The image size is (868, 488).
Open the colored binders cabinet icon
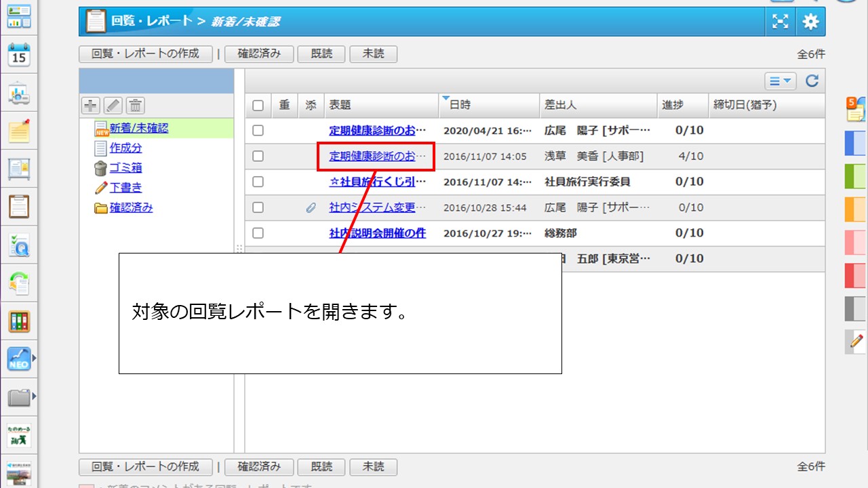pyautogui.click(x=19, y=321)
